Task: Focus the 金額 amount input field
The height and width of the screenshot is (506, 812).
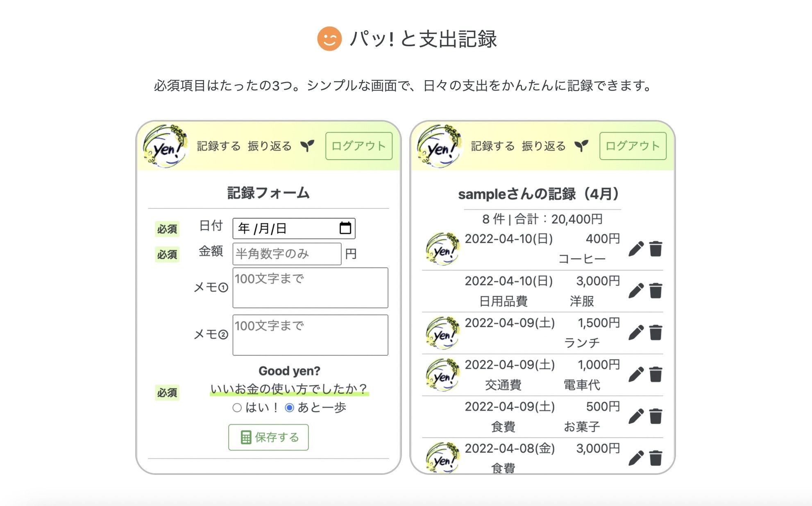Action: (x=287, y=254)
